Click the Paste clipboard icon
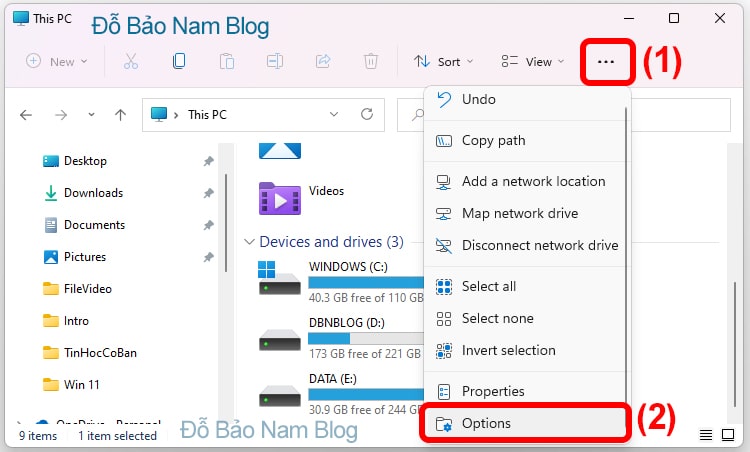The width and height of the screenshot is (750, 452). pos(227,62)
